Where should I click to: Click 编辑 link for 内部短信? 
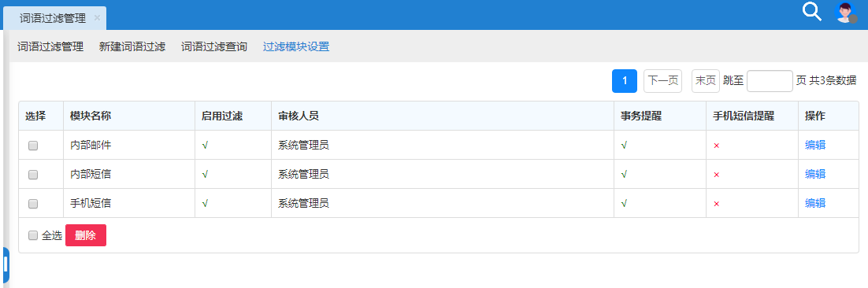[x=815, y=174]
